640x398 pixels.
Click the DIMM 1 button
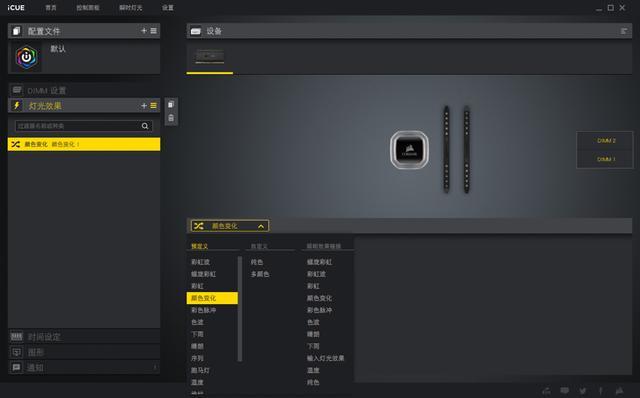[606, 159]
